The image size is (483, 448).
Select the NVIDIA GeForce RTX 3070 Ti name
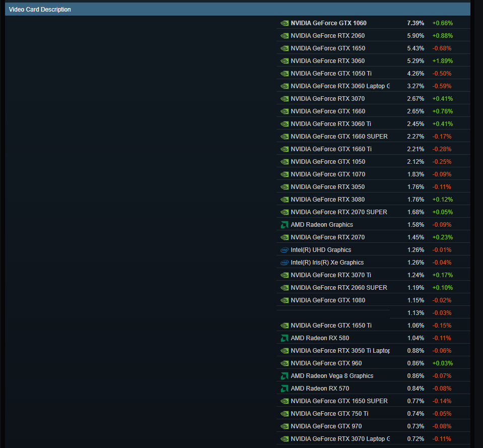point(331,275)
